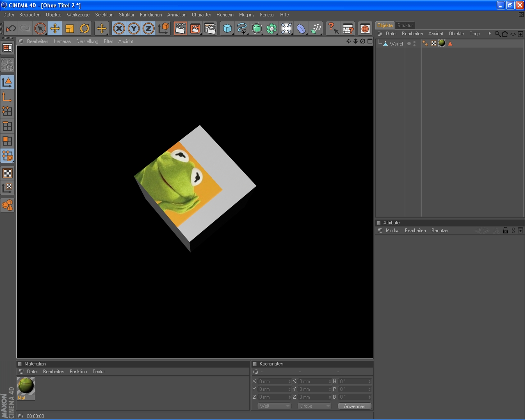Add a cube primitive object
This screenshot has width=525, height=420.
[x=227, y=29]
